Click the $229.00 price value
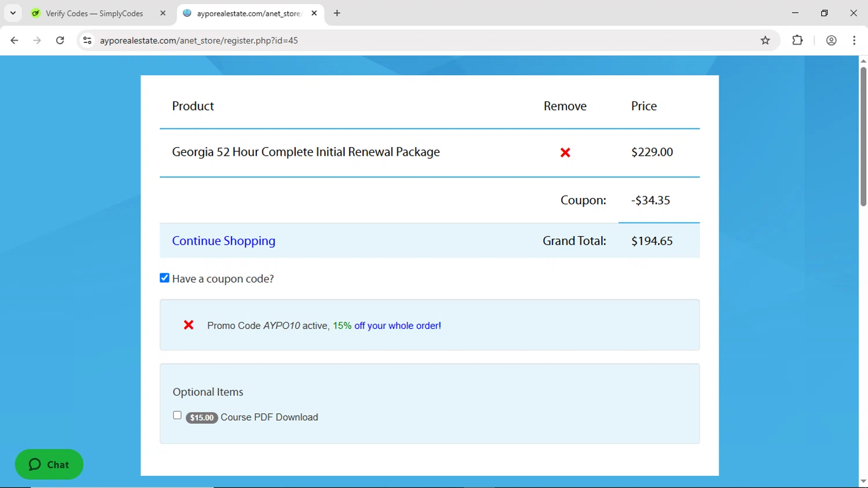Image resolution: width=868 pixels, height=488 pixels. [652, 152]
